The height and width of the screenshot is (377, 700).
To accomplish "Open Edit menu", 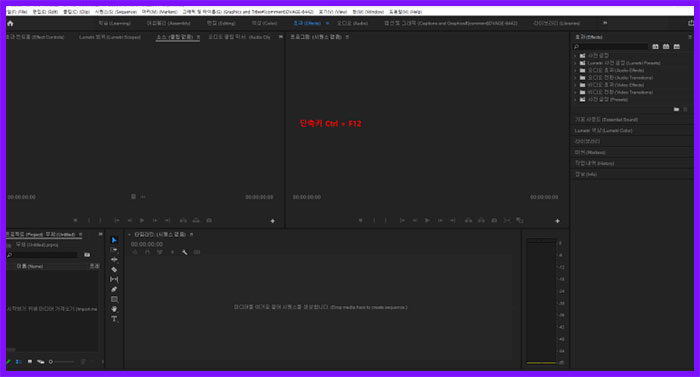I will pyautogui.click(x=45, y=12).
